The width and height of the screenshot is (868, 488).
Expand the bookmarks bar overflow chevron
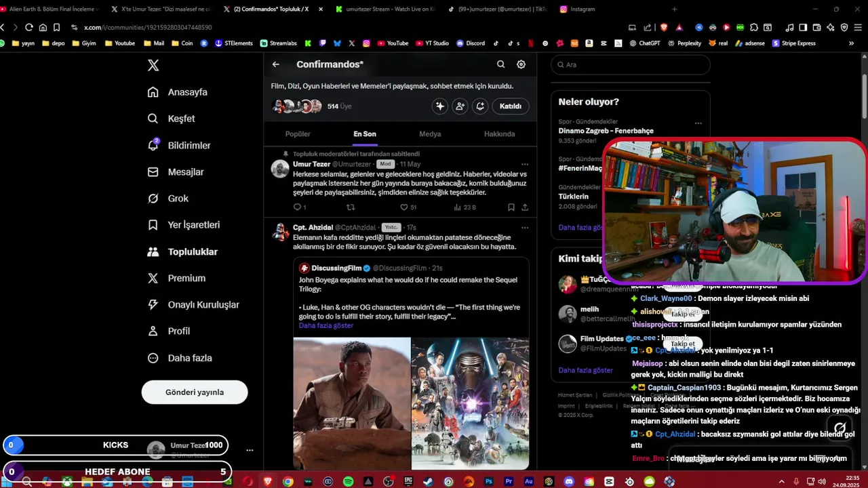pyautogui.click(x=851, y=43)
